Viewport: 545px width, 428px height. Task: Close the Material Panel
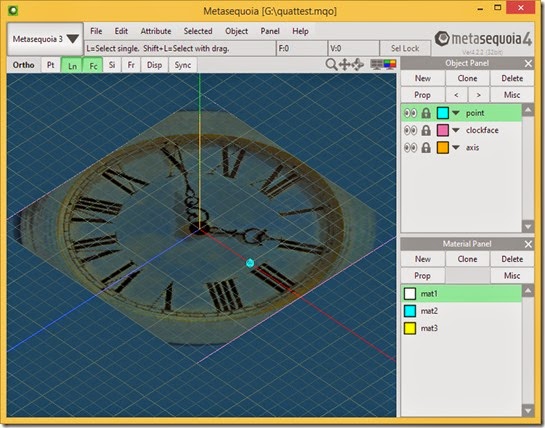[528, 244]
